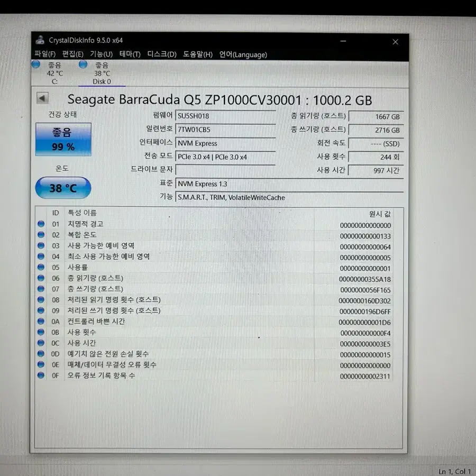
Task: Click raw value 00000000002311
Action: 365,377
